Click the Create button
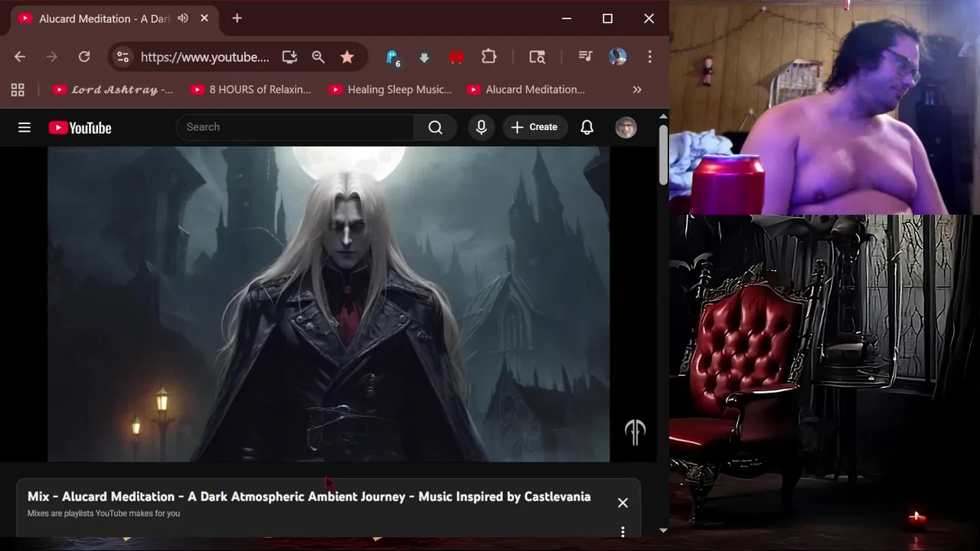The height and width of the screenshot is (551, 980). [534, 127]
